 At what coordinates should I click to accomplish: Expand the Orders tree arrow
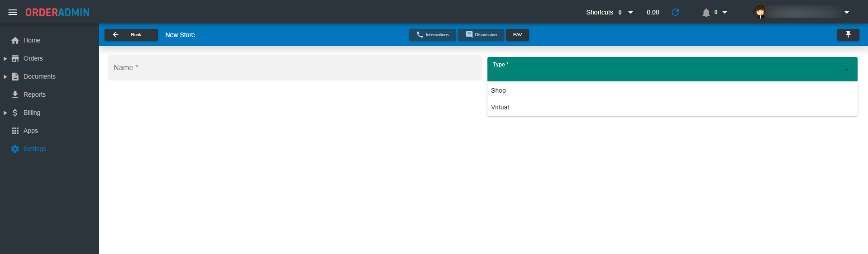(5, 58)
